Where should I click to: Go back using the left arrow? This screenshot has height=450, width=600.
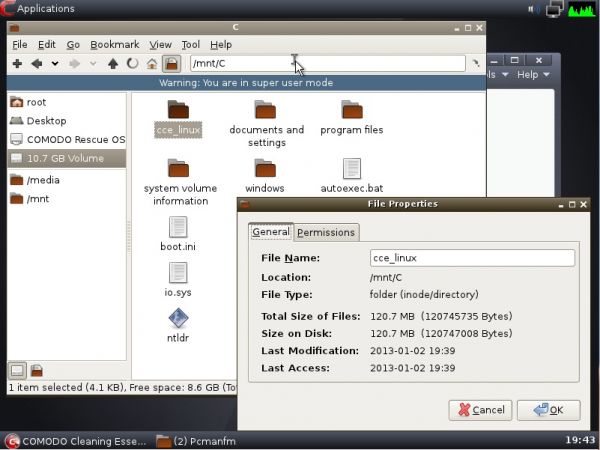point(37,64)
